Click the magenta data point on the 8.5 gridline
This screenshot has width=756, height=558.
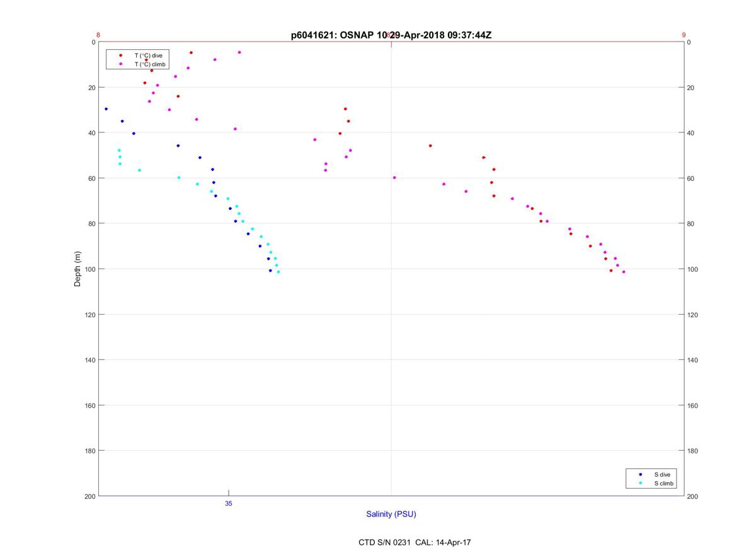[394, 178]
